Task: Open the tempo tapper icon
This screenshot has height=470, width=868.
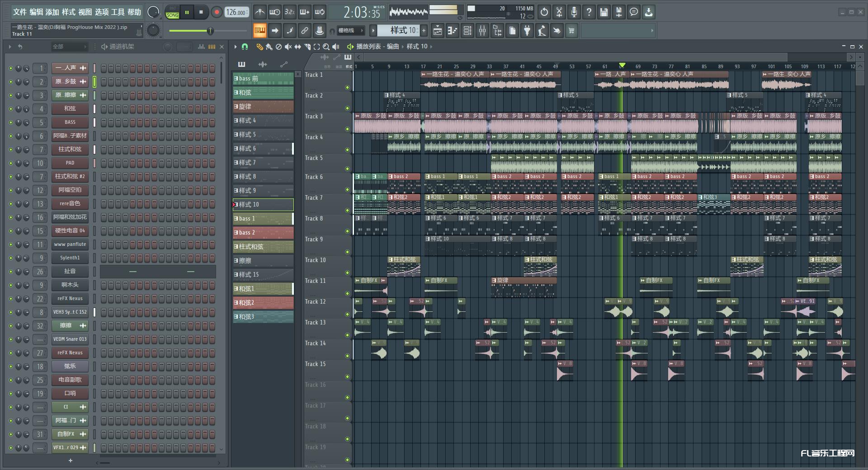Action: coord(542,31)
